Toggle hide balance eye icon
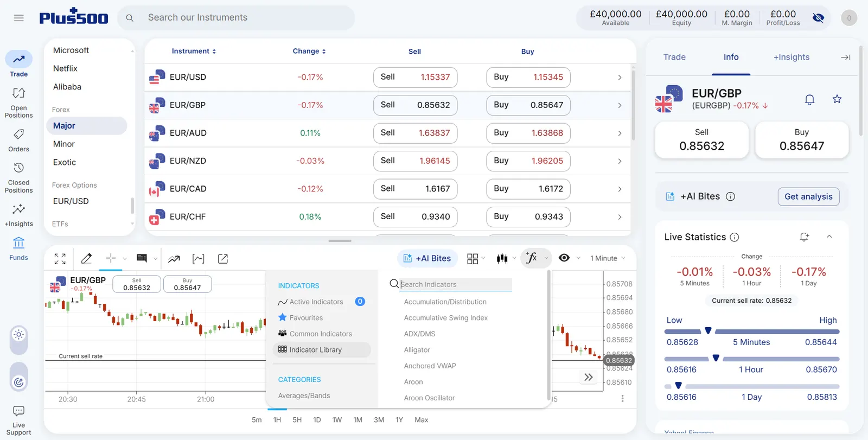The height and width of the screenshot is (440, 868). pos(818,18)
